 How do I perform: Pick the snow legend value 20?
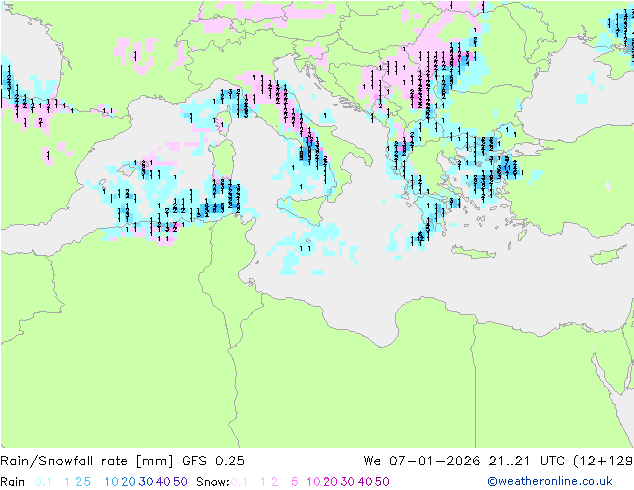click(x=330, y=482)
